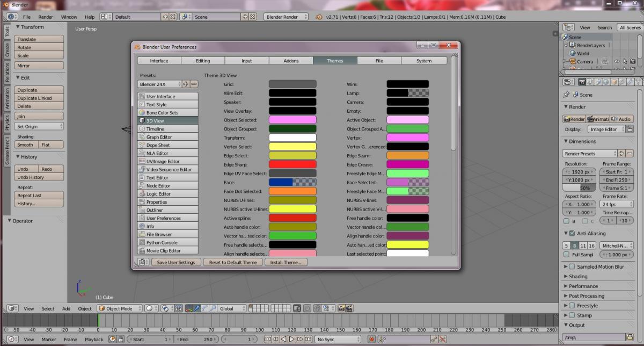The width and height of the screenshot is (644, 346).
Task: Click the /tmp\ output path field
Action: coord(595,337)
